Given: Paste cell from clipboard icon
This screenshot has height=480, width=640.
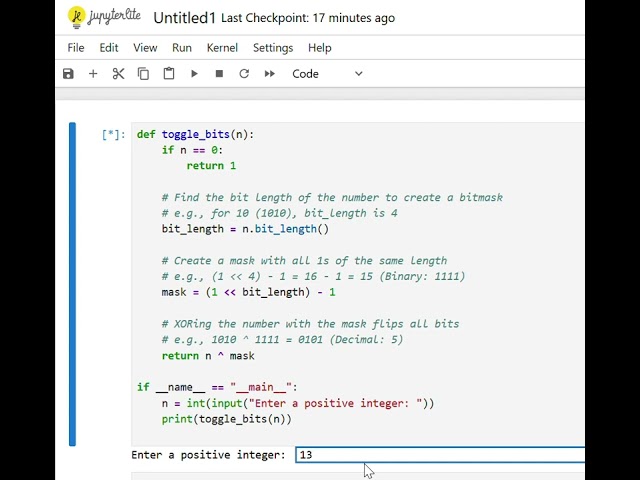Looking at the screenshot, I should (169, 74).
